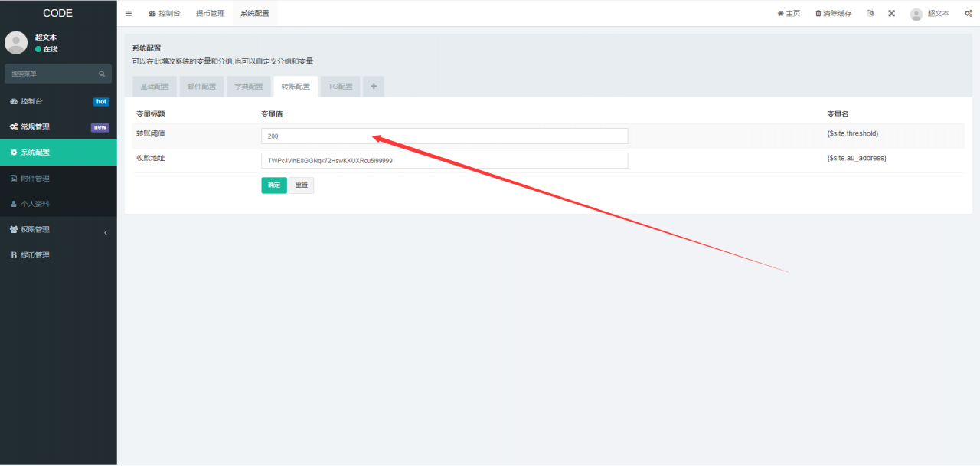The width and height of the screenshot is (980, 466).
Task: Go to 主页 home link in top bar
Action: click(789, 13)
